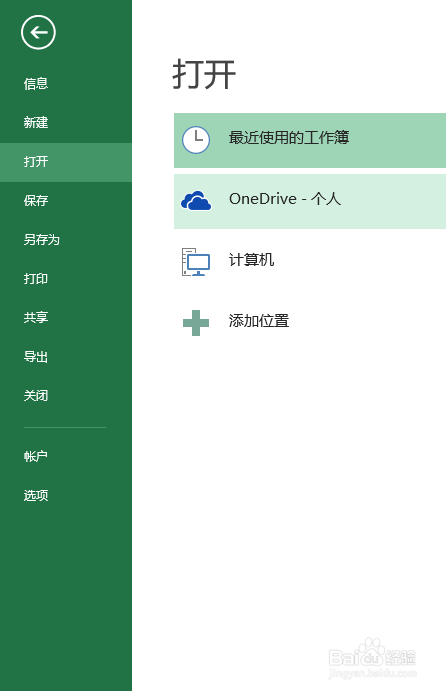Image resolution: width=446 pixels, height=691 pixels.
Task: Click the OneDrive cloud icon
Action: [196, 201]
